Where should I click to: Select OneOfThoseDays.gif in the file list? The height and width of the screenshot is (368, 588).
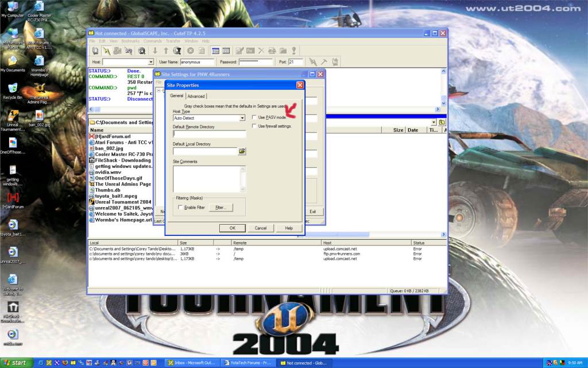(118, 178)
